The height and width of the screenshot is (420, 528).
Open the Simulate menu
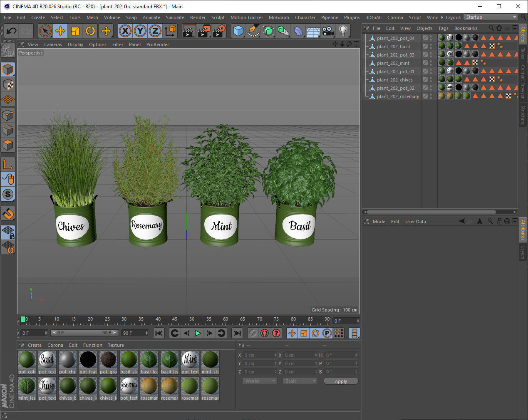coord(175,17)
